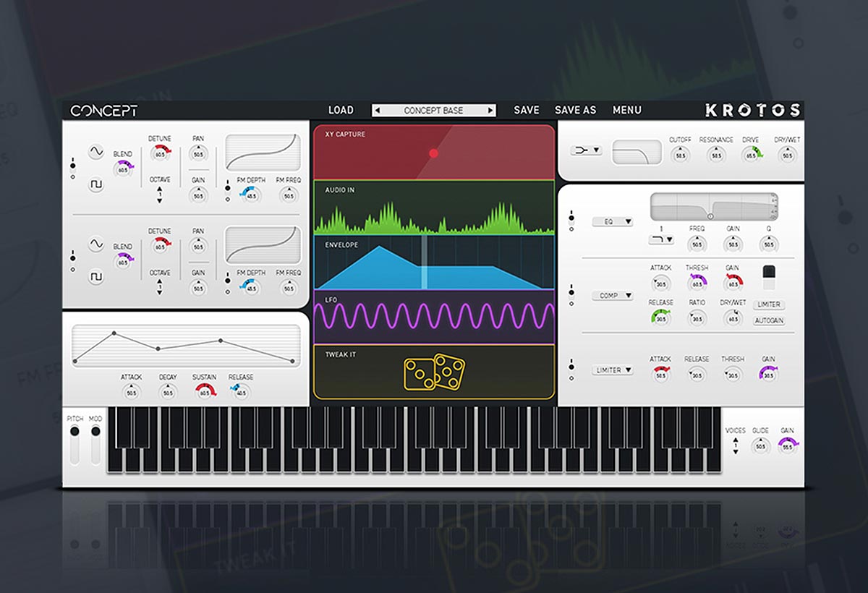
Task: Enable the compressor's LIMITER button
Action: click(769, 304)
